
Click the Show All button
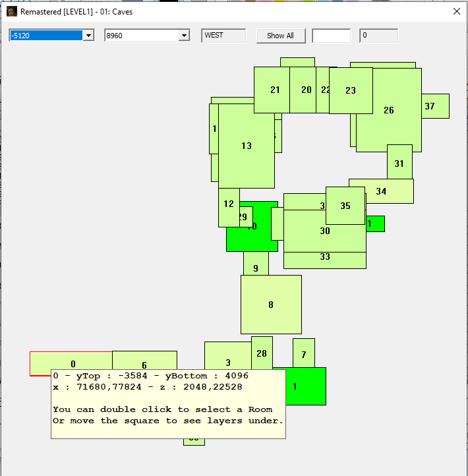point(281,36)
